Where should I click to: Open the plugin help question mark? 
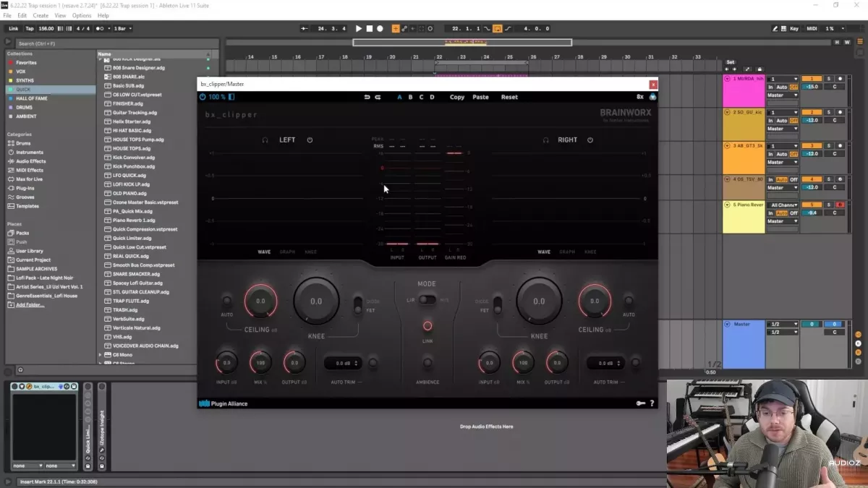point(652,403)
